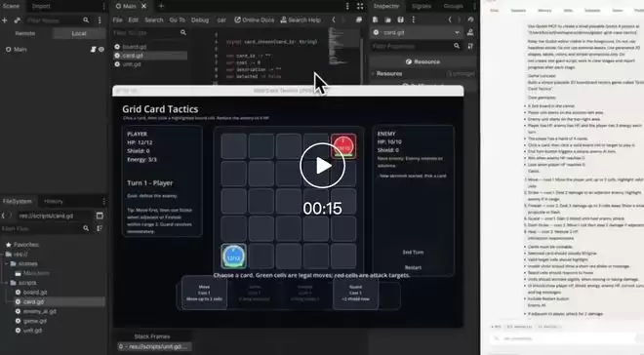Open the Debug menu in script editor
Image resolution: width=644 pixels, height=355 pixels.
pyautogui.click(x=200, y=20)
